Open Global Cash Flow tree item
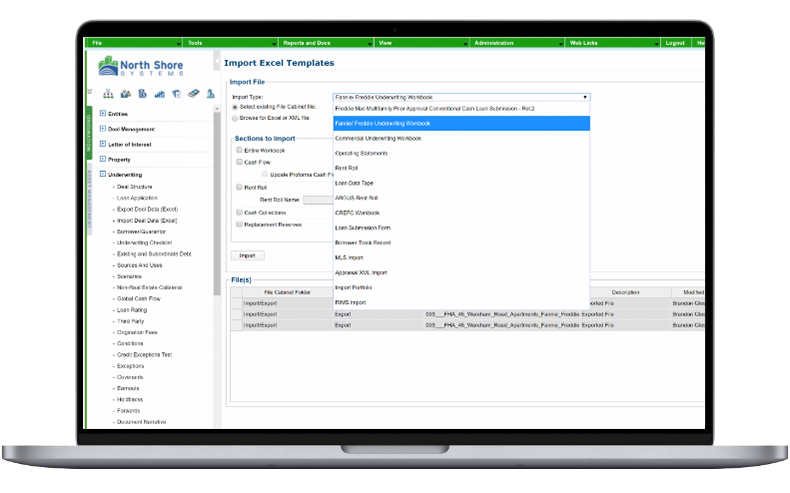This screenshot has width=790, height=493. tap(139, 299)
